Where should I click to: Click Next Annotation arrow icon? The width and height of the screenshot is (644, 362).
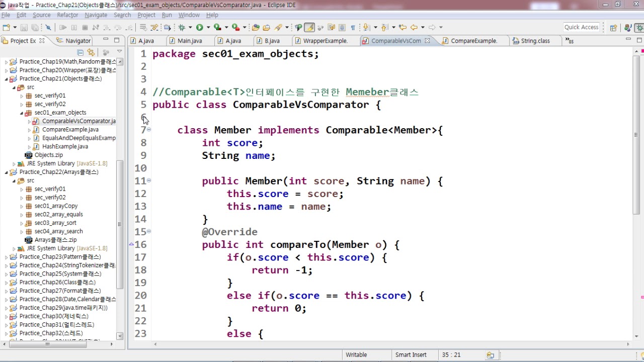pos(366,28)
